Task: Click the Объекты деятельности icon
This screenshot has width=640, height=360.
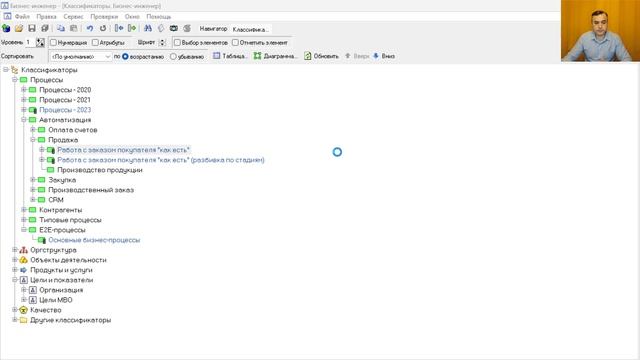Action: [x=24, y=260]
